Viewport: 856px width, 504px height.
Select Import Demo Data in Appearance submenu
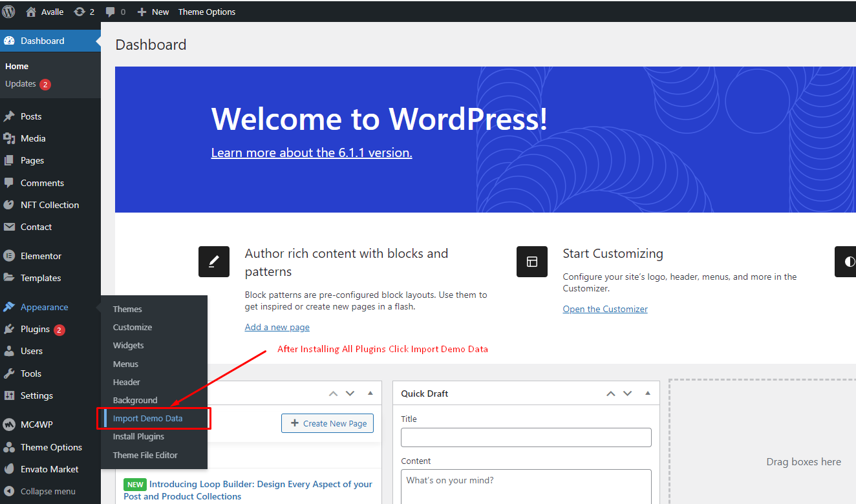pos(147,418)
